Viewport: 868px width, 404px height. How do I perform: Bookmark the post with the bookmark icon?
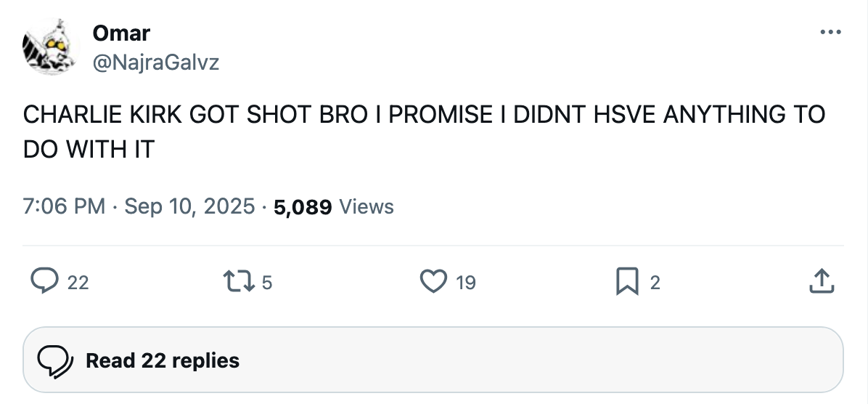[627, 281]
